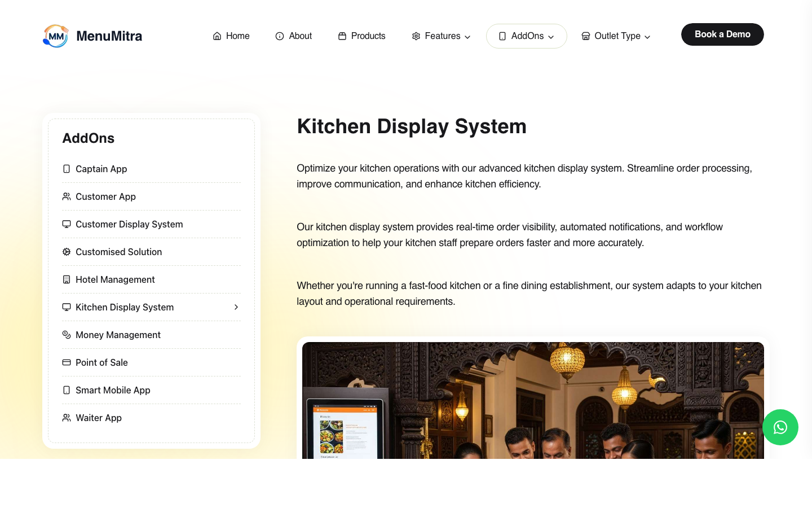Screen dimensions: 812x508
Task: Open the Products menu item
Action: point(362,36)
